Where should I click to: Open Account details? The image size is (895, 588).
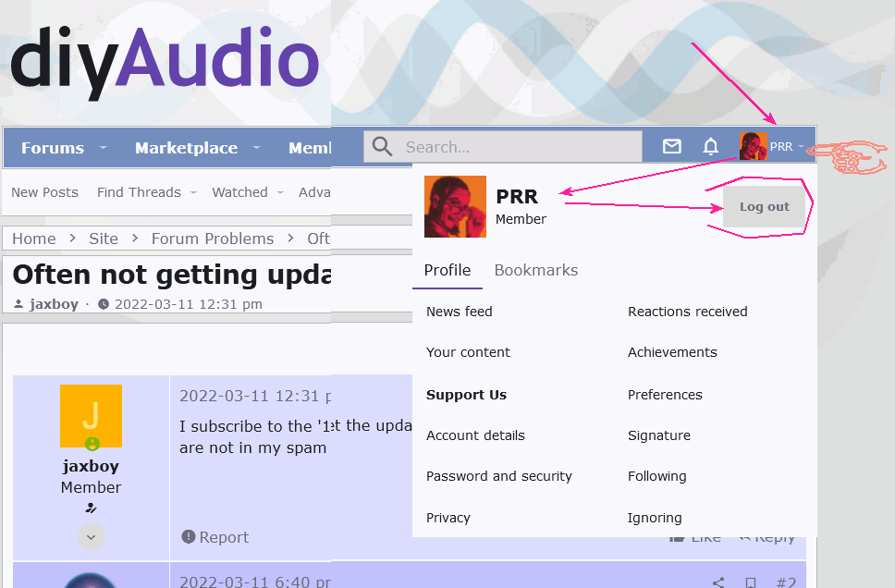475,435
